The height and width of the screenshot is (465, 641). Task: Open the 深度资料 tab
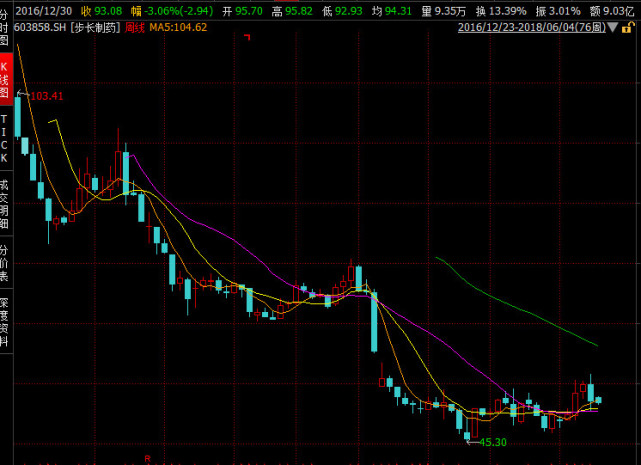(x=4, y=322)
